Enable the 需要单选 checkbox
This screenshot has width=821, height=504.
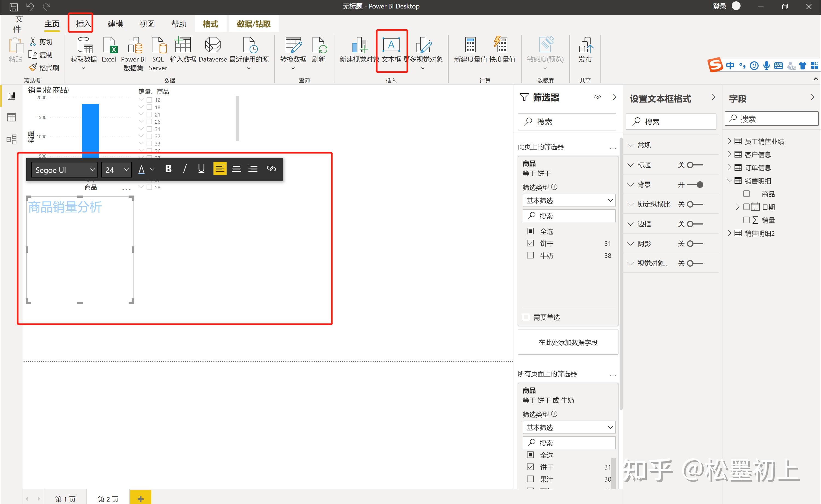(x=526, y=317)
